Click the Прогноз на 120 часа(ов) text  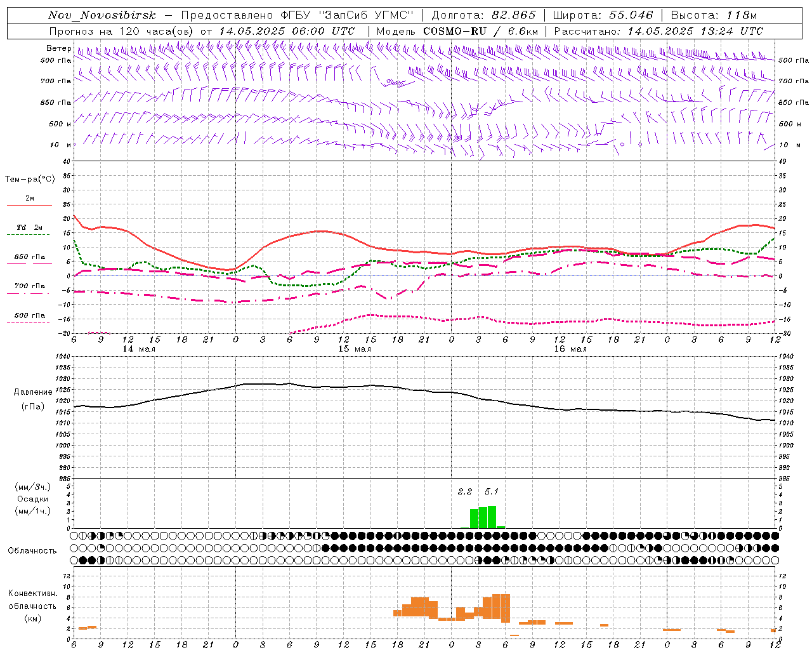[x=122, y=30]
